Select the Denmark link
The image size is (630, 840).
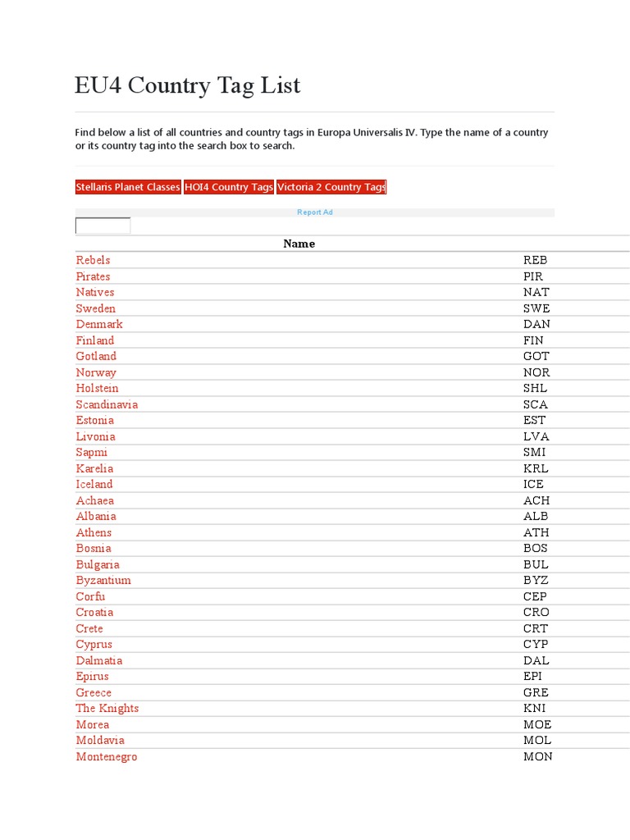99,324
